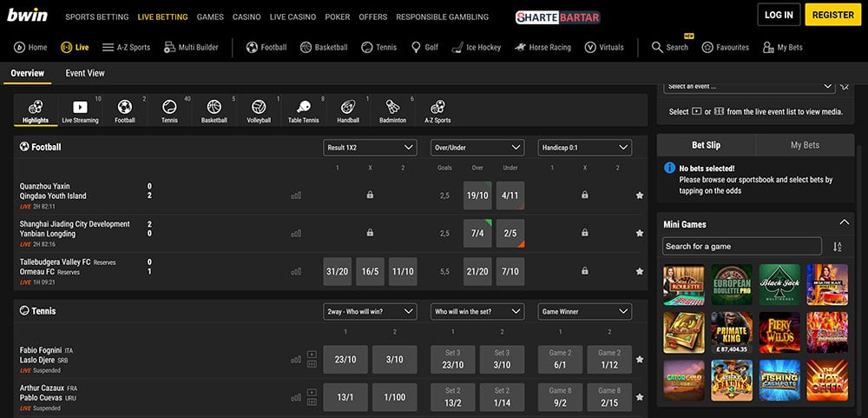Favourite the Fabio Fognini match

640,359
